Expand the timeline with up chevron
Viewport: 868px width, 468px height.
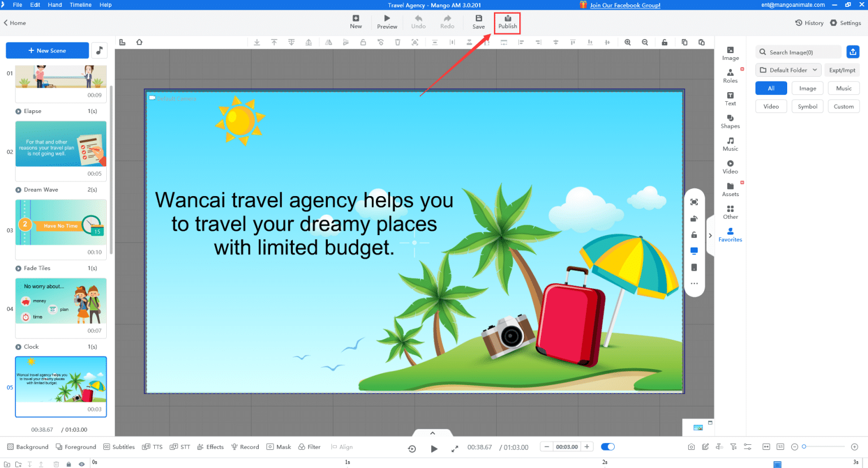[432, 434]
